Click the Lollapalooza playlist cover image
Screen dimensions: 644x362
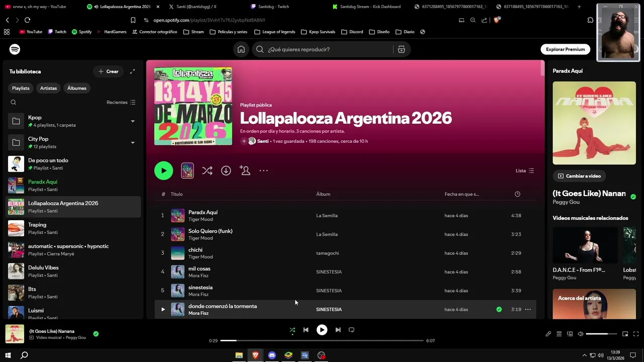pos(193,107)
